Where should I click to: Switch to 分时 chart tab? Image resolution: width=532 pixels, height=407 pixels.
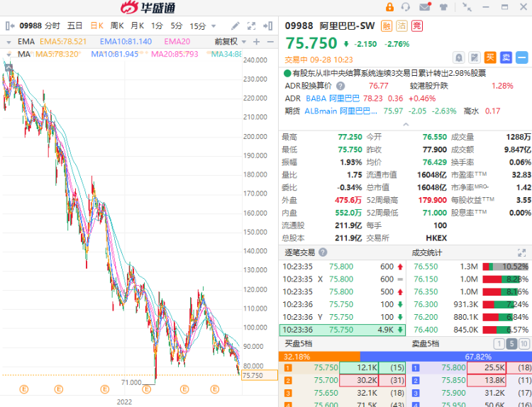(x=52, y=26)
